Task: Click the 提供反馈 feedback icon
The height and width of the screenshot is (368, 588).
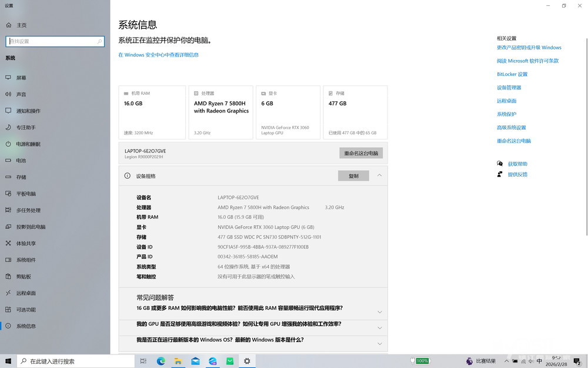Action: click(x=500, y=174)
